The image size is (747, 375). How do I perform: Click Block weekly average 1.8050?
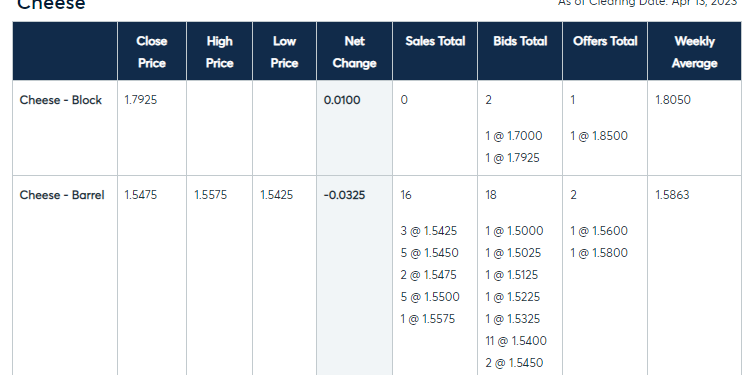click(x=673, y=100)
